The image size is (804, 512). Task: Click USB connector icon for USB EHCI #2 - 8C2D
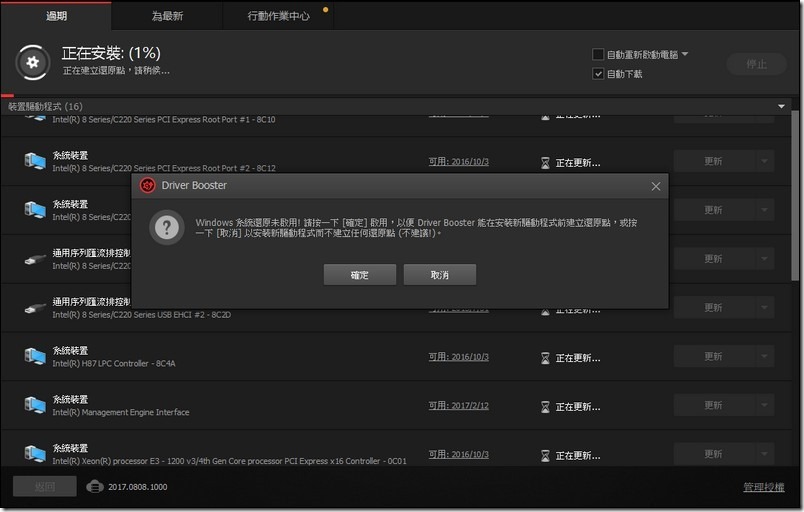(35, 308)
